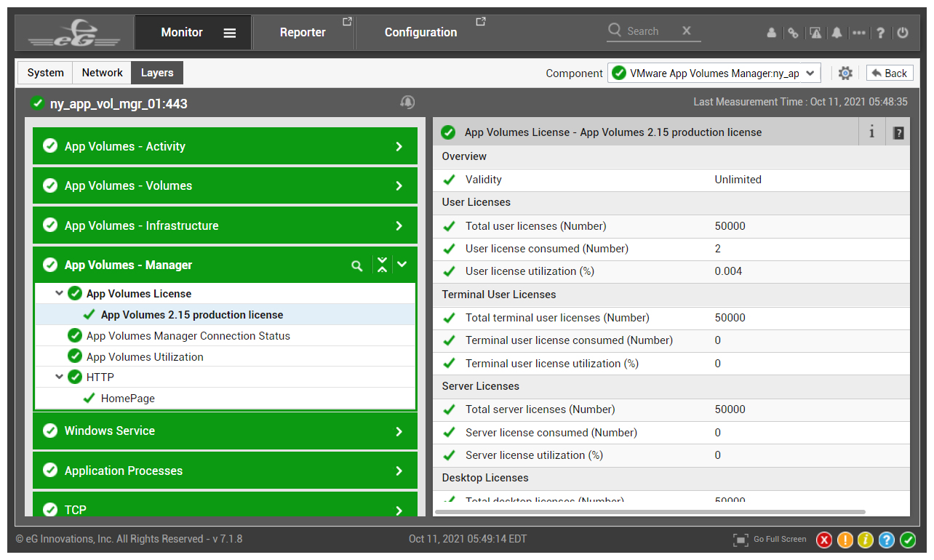The image size is (934, 560).
Task: Click the red critical alarms icon
Action: [x=824, y=540]
